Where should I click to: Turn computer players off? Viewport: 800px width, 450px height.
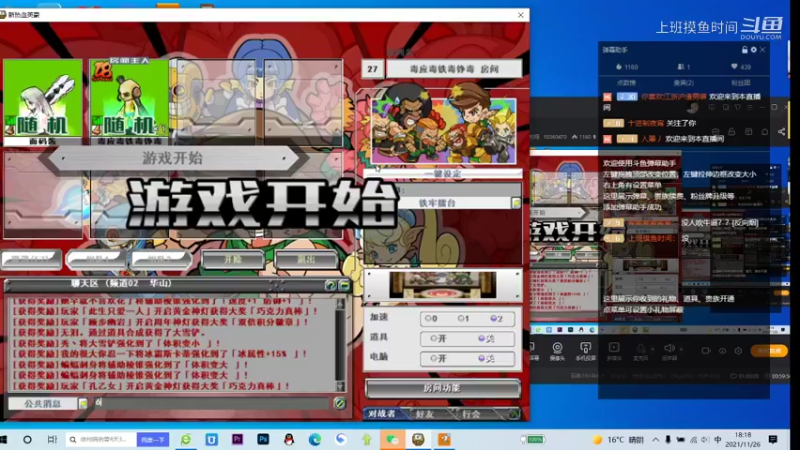click(x=486, y=358)
